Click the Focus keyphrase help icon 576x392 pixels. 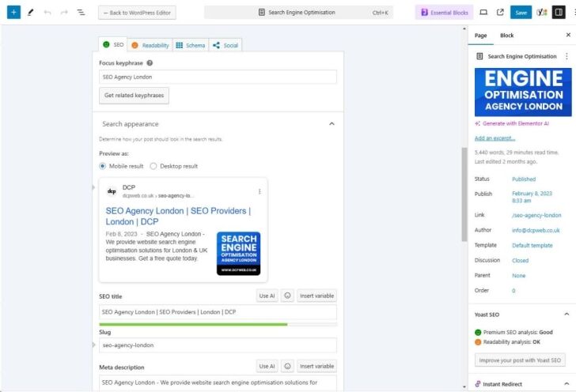pos(150,62)
